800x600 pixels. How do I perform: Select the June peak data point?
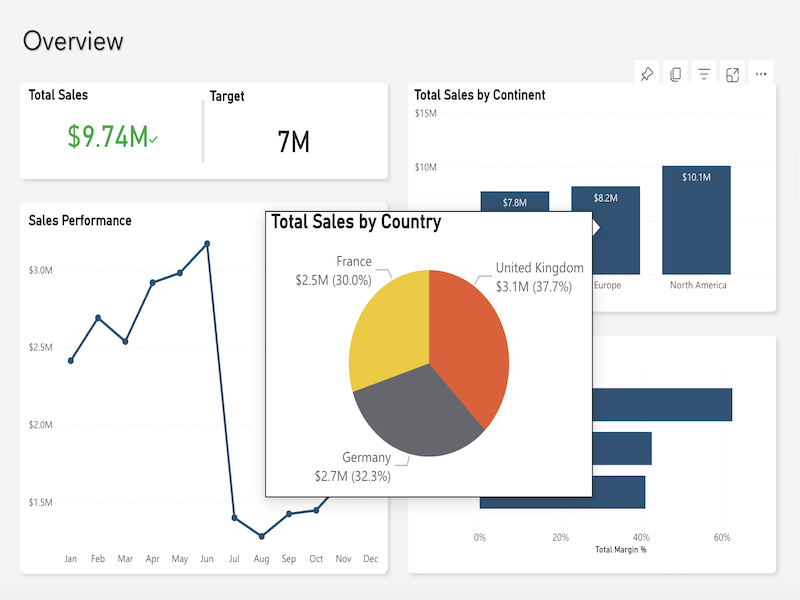coord(207,244)
